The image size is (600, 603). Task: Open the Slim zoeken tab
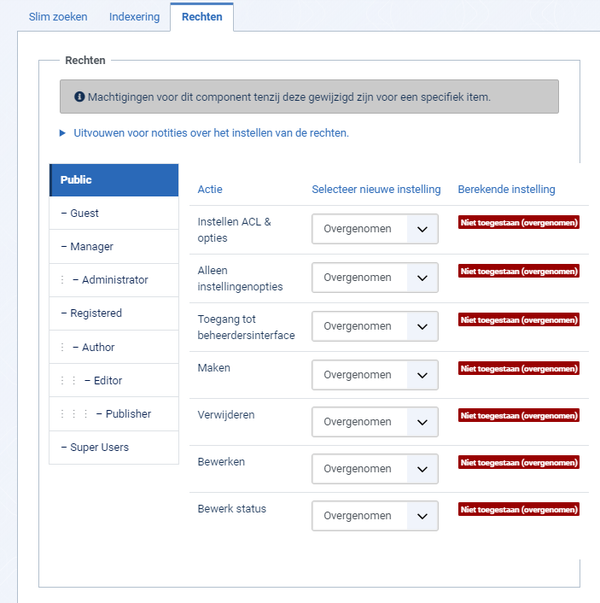point(58,17)
